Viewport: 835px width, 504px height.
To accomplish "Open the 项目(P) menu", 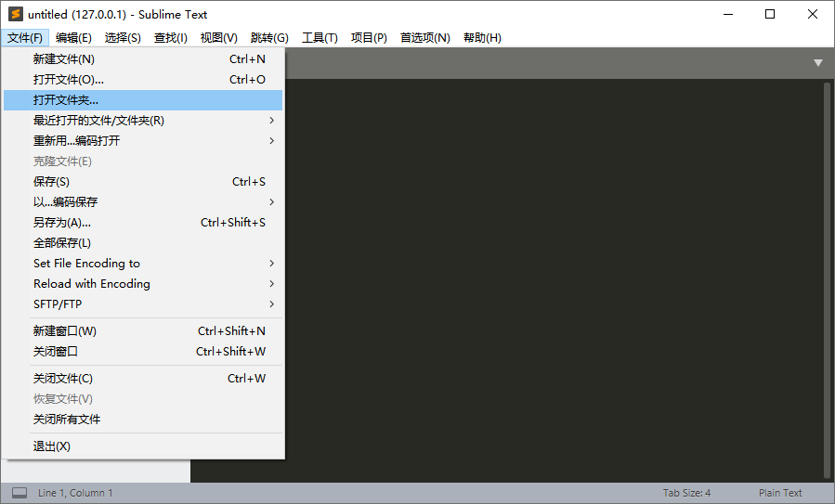I will (x=369, y=38).
